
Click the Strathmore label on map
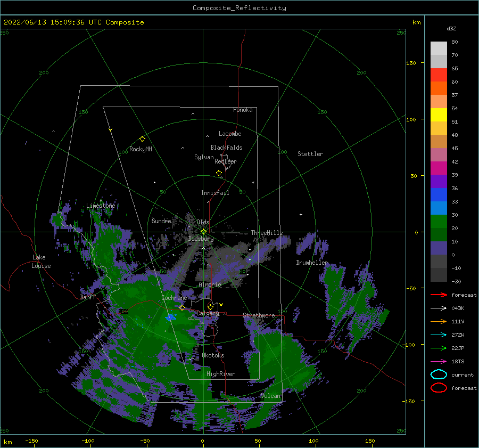coord(259,315)
